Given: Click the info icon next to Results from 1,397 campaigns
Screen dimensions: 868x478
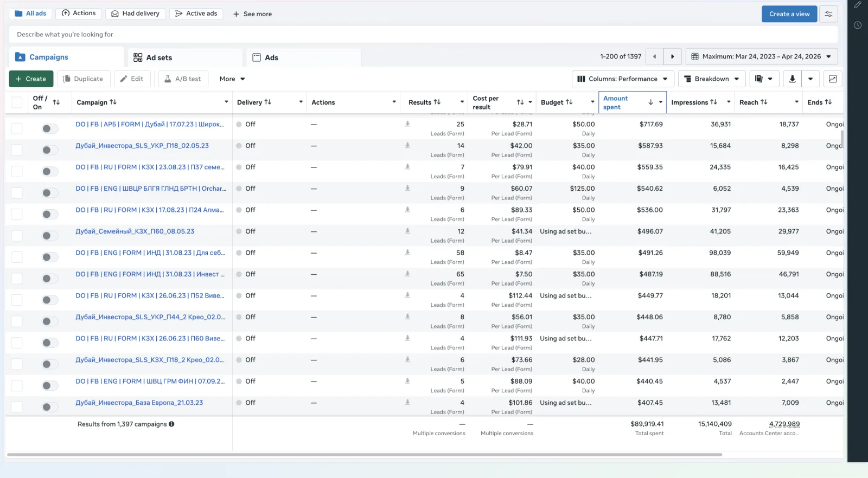Looking at the screenshot, I should [x=171, y=424].
